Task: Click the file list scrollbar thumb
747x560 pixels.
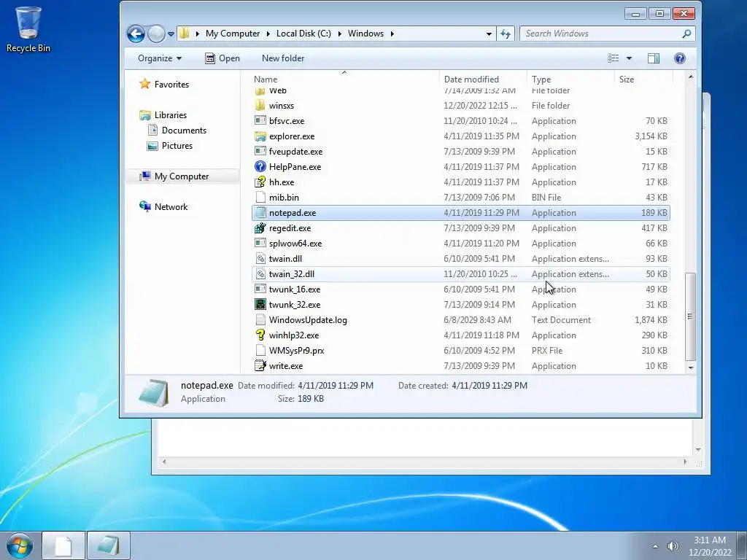Action: coord(690,316)
